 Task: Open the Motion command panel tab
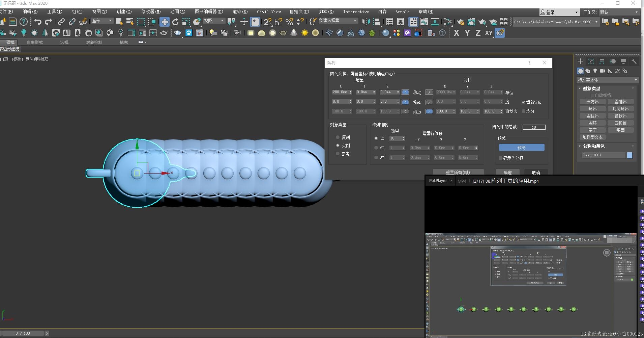pos(613,61)
